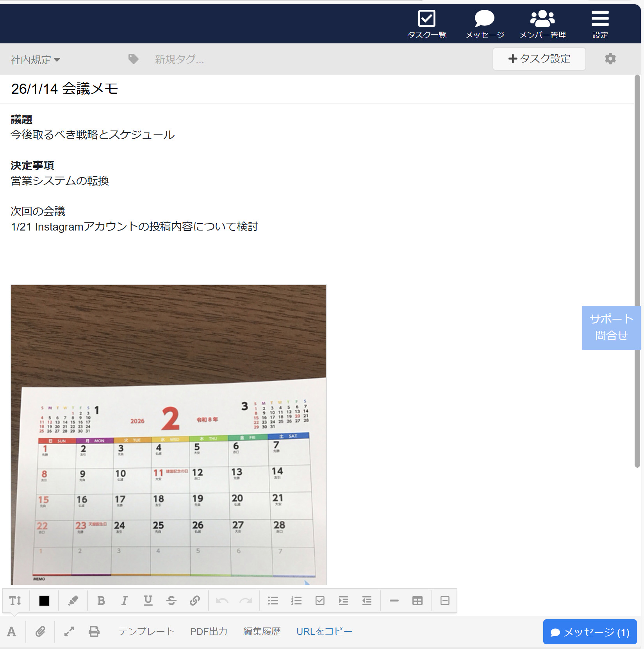Select the highlighter pen tool
Image resolution: width=644 pixels, height=649 pixels.
pos(73,601)
